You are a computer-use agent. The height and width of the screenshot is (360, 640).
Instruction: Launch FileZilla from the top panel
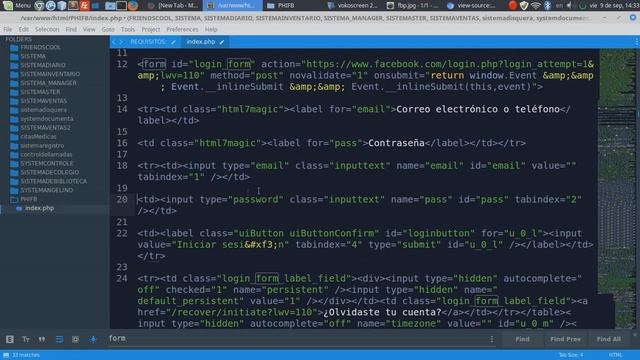(84, 5)
